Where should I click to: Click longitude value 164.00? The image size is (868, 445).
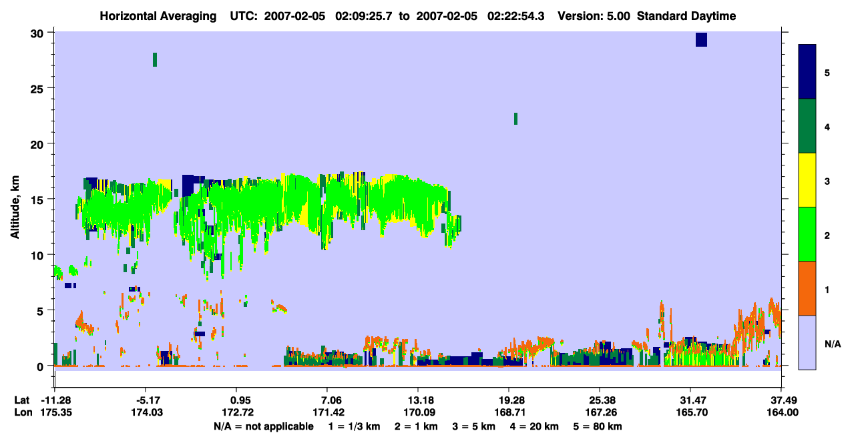(782, 413)
